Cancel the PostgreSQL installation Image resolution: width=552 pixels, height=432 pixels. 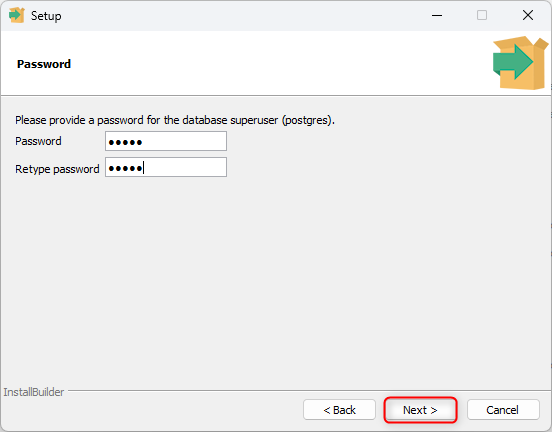tap(503, 410)
